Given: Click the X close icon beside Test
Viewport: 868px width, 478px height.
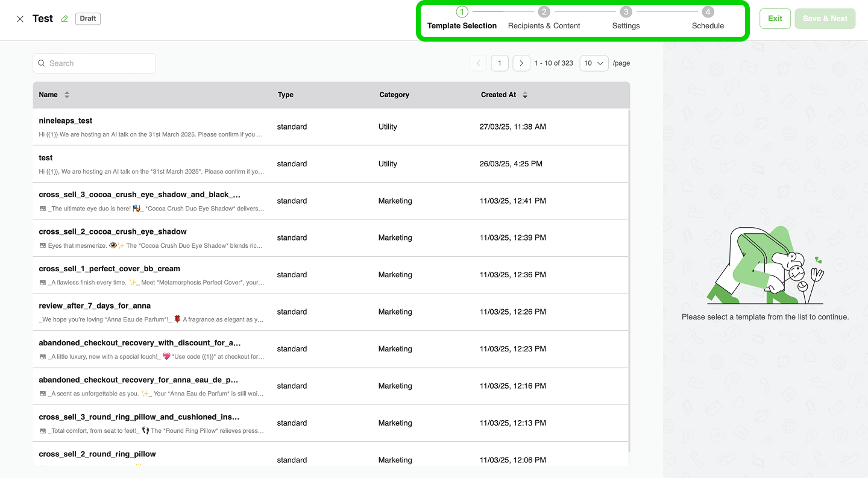Looking at the screenshot, I should tap(20, 19).
